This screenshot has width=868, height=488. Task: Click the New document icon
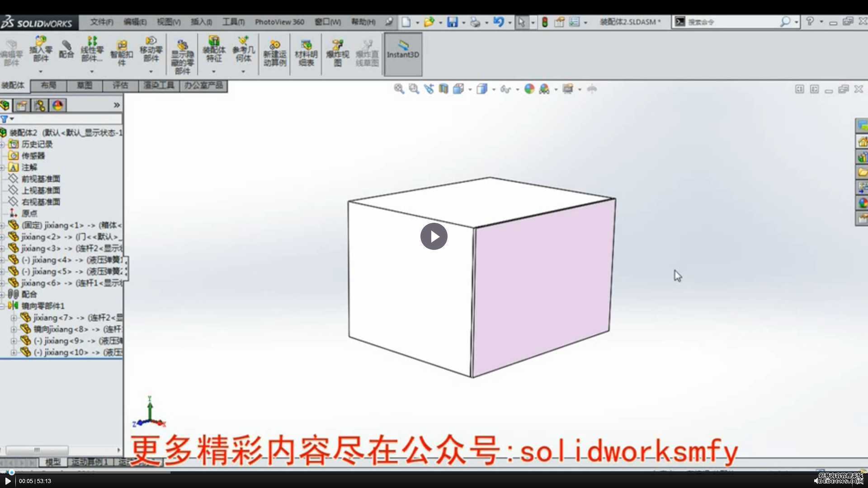click(x=406, y=22)
